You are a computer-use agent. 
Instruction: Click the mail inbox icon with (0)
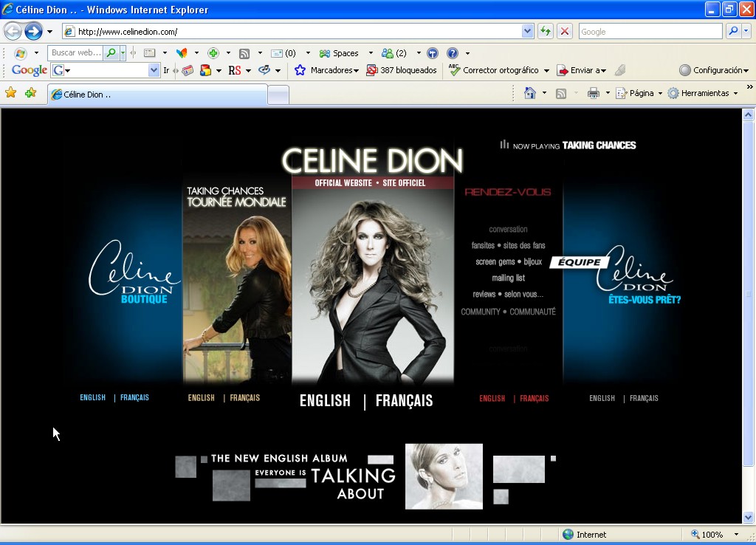[283, 53]
